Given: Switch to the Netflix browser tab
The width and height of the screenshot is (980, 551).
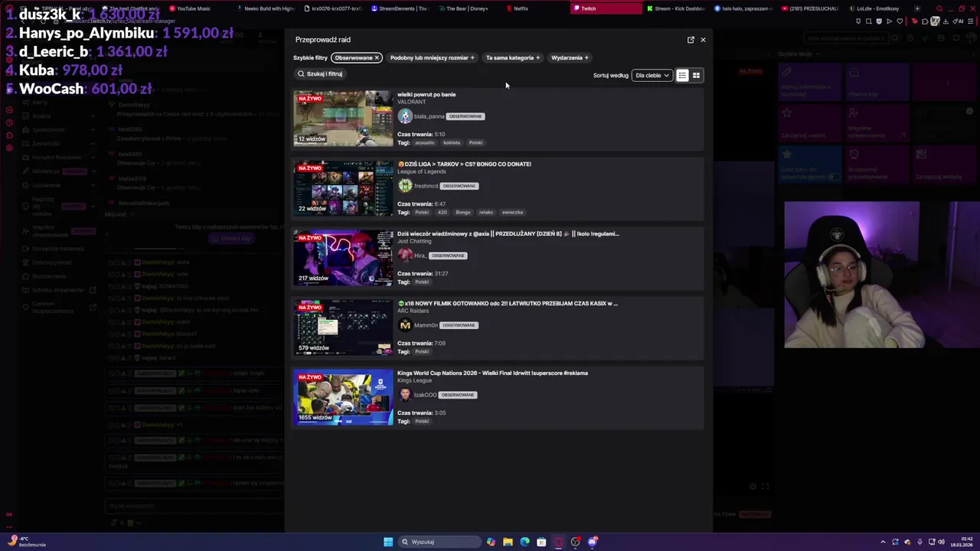Looking at the screenshot, I should tap(521, 8).
